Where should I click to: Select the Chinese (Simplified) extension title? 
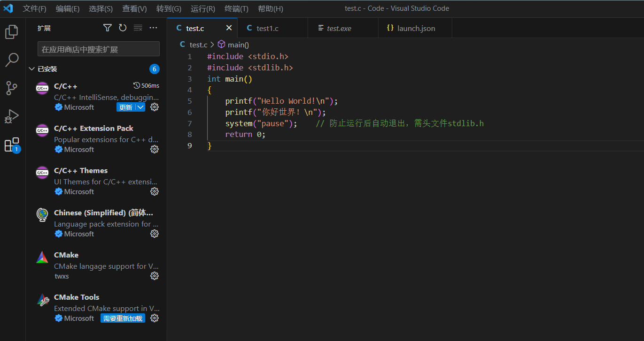pyautogui.click(x=103, y=212)
